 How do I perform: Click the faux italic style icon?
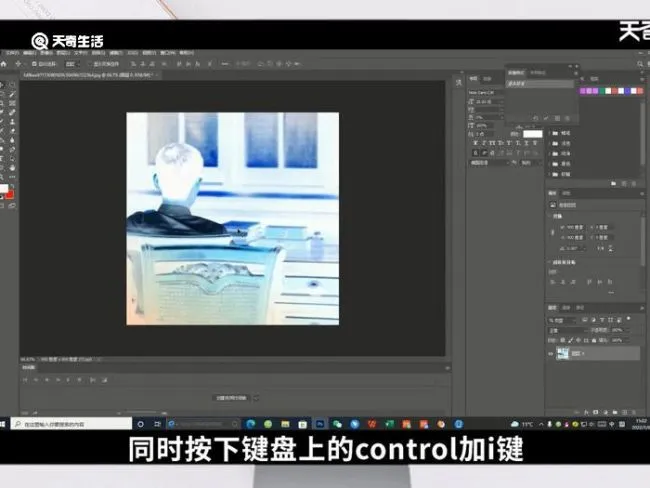click(484, 143)
